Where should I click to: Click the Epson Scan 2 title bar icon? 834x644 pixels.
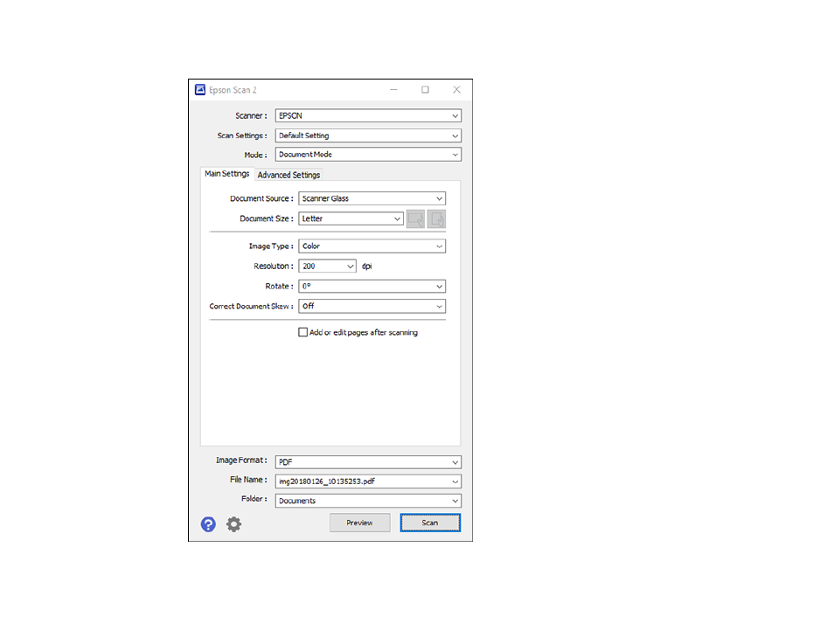[x=199, y=90]
